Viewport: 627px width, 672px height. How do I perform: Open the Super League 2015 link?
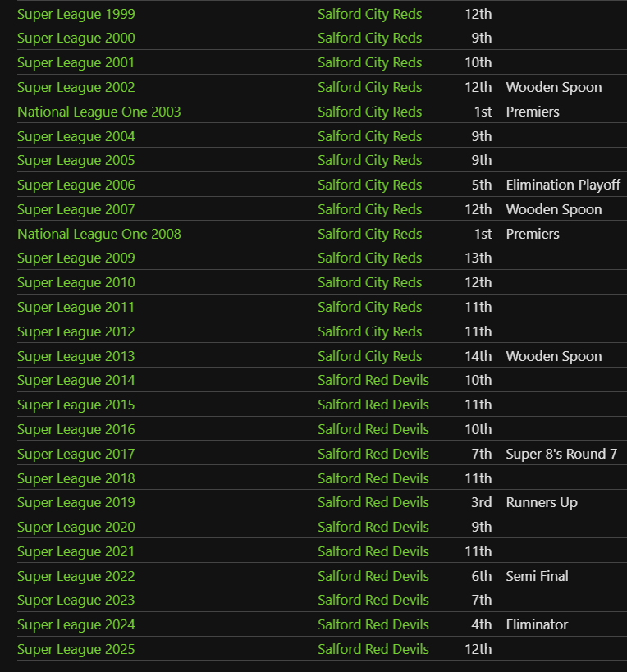[76, 405]
